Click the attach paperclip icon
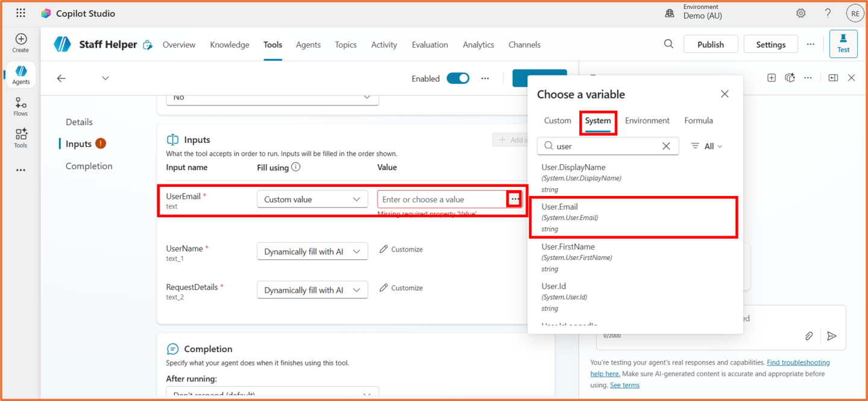Screen dimensions: 868x401 [809, 336]
